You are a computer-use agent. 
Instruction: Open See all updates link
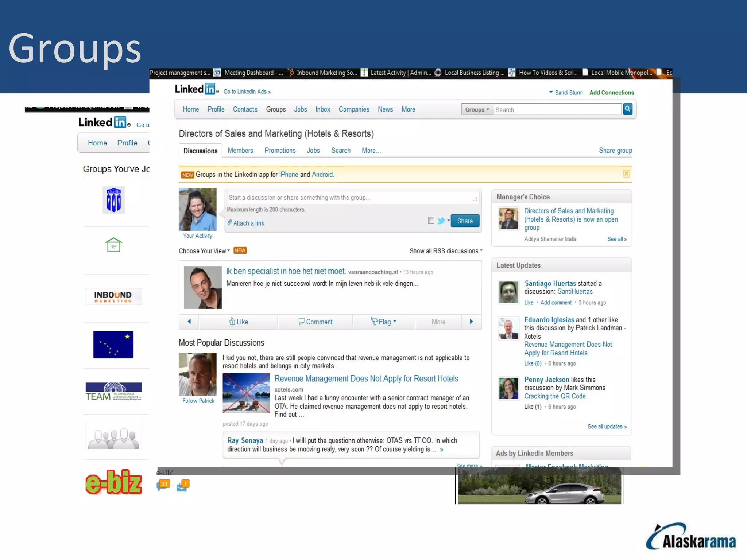coord(607,427)
